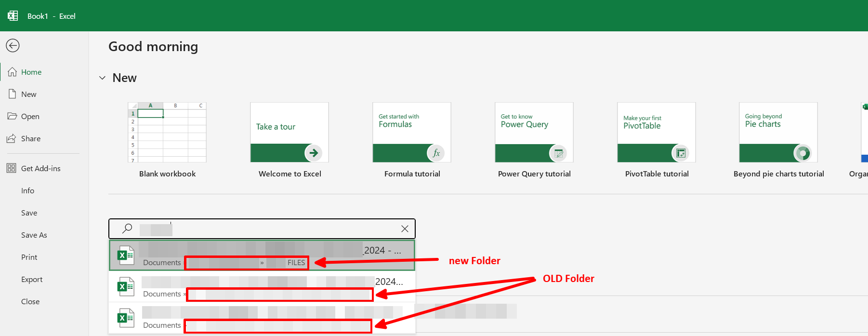Open the third search result row
Image resolution: width=868 pixels, height=336 pixels.
[262, 318]
